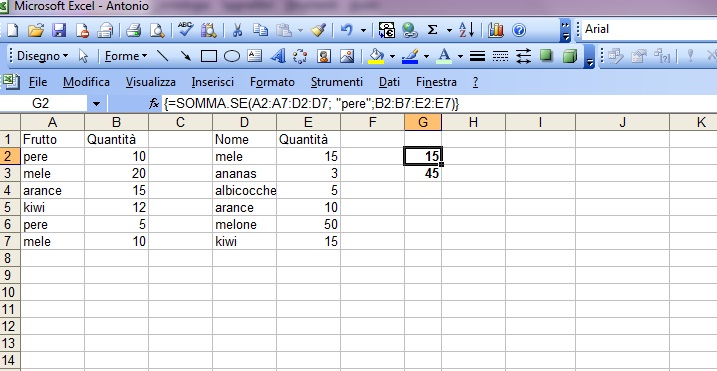Select the Oval drawing tool
Viewport: 717px width, 371px height.
(x=232, y=56)
